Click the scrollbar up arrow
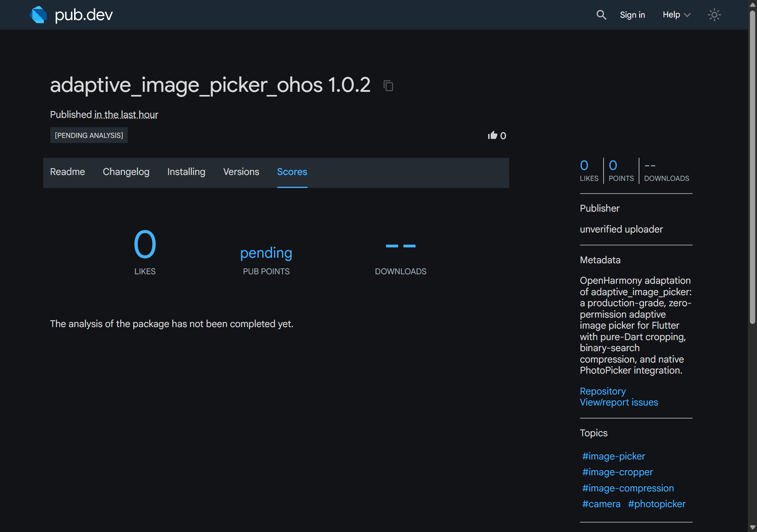The image size is (757, 532). pyautogui.click(x=753, y=4)
